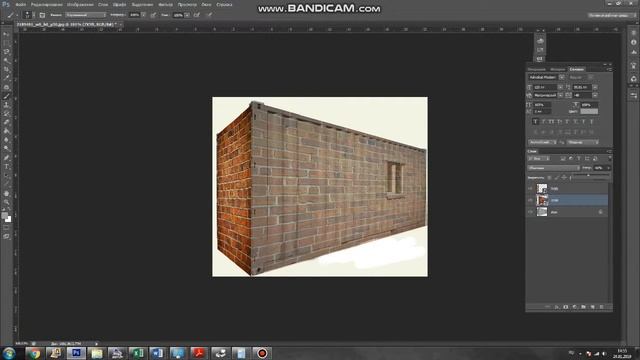Select the Hand tool
This screenshot has width=640, height=360.
pyautogui.click(x=7, y=193)
